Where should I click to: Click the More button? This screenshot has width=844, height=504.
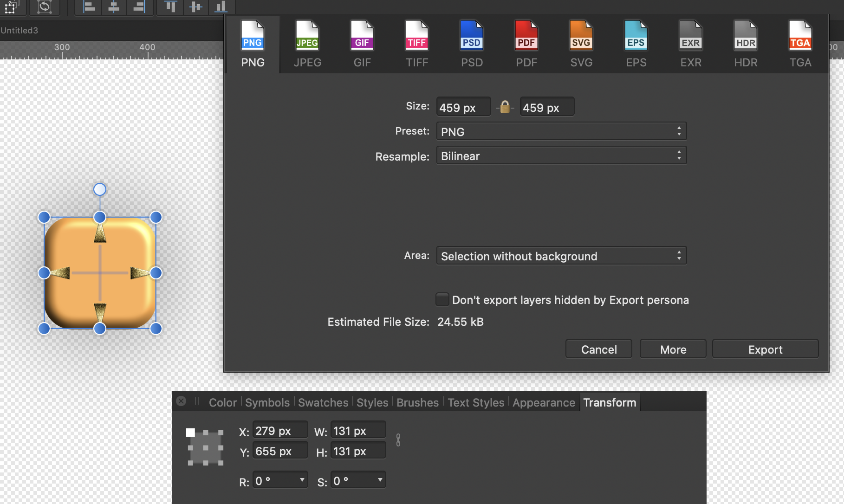click(x=672, y=349)
